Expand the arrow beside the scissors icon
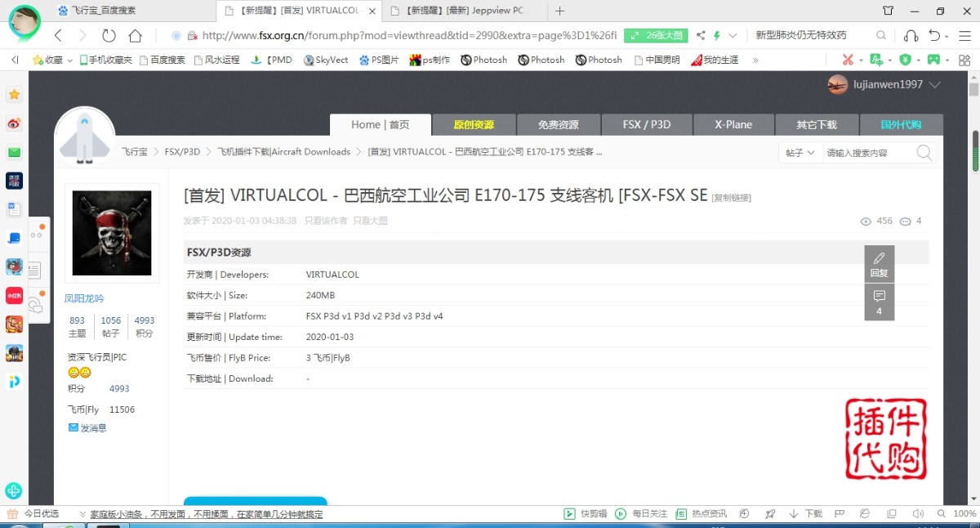The width and height of the screenshot is (980, 528). [x=860, y=60]
